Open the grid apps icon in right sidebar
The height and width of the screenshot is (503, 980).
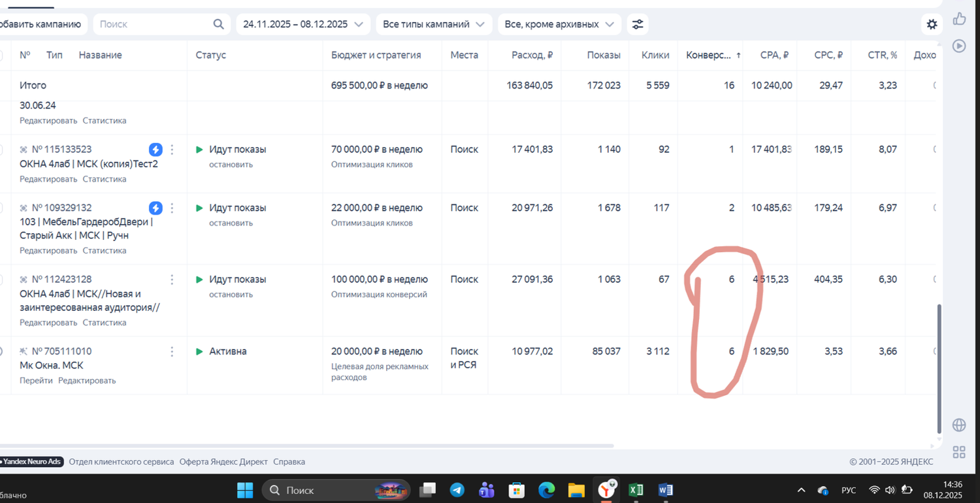[959, 452]
